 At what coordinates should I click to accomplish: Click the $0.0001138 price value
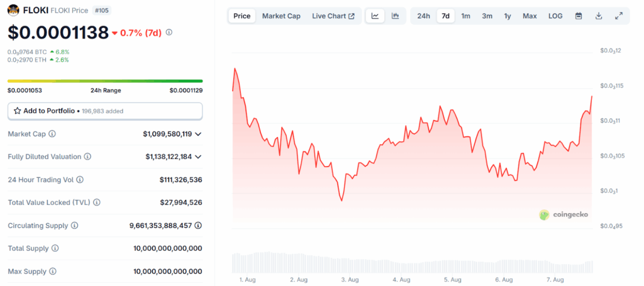coord(58,33)
